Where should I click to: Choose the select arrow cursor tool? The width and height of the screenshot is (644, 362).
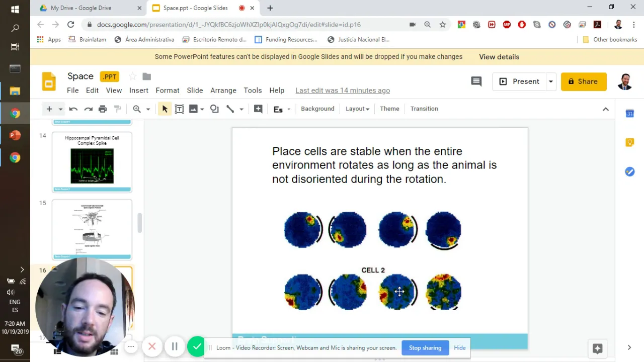click(165, 109)
